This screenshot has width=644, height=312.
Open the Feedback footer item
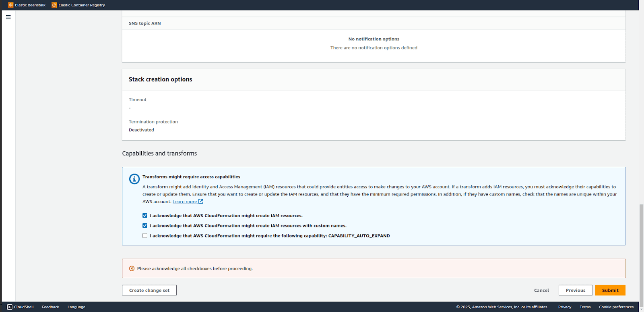(51, 307)
